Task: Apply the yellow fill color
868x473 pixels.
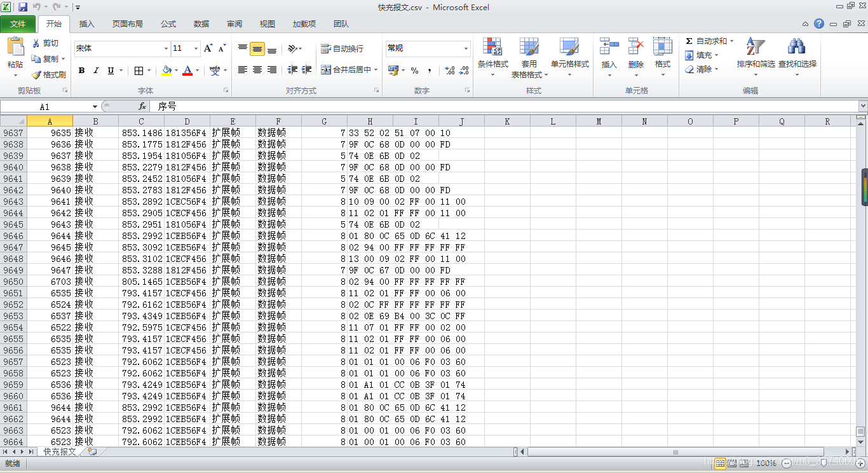Action: [166, 71]
